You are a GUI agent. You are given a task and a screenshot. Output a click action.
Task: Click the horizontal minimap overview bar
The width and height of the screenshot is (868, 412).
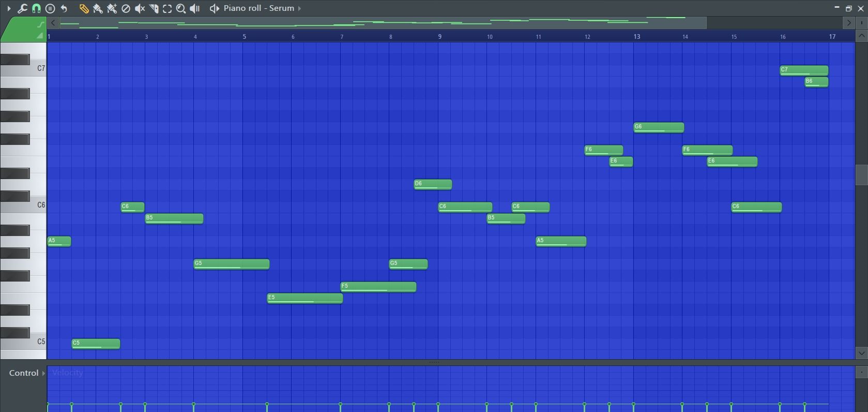pos(383,23)
